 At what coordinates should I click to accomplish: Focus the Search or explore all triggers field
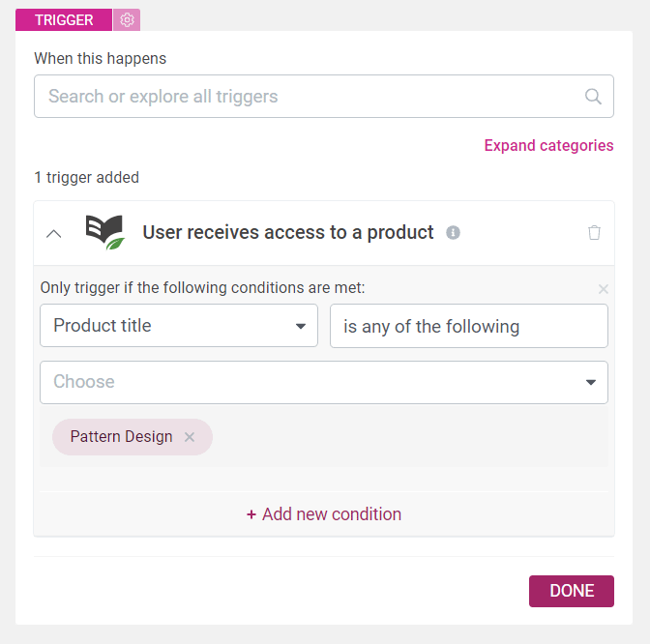[324, 96]
